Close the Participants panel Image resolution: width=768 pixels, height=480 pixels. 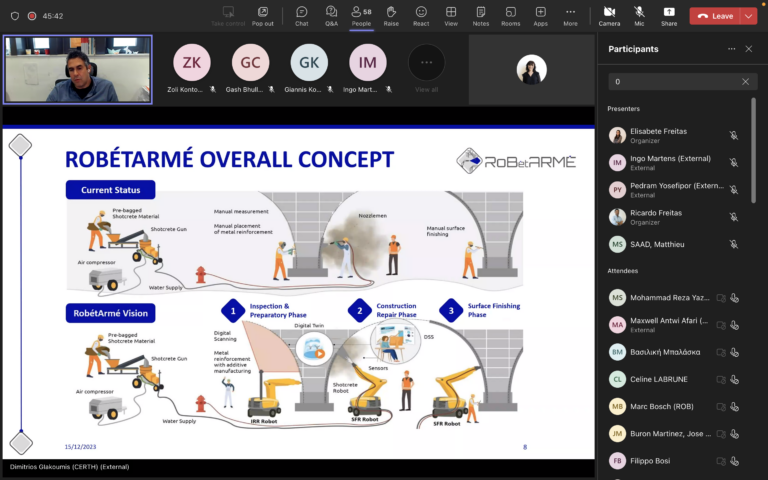click(x=748, y=48)
